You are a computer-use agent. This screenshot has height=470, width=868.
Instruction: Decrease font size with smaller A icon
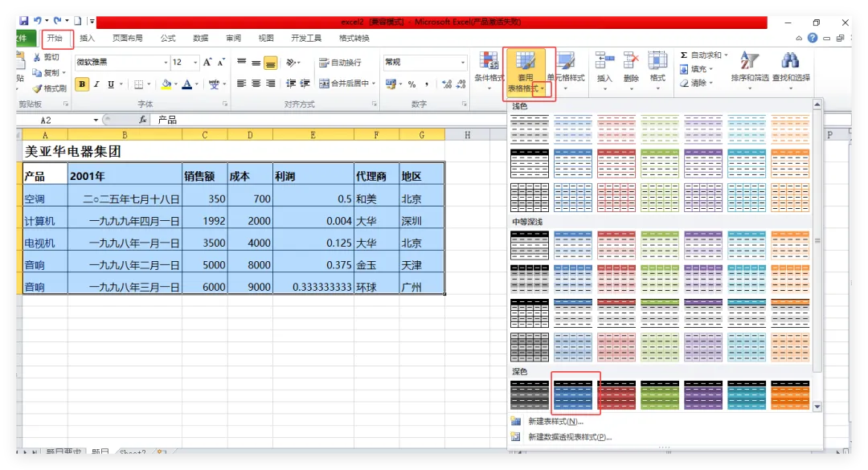point(221,62)
